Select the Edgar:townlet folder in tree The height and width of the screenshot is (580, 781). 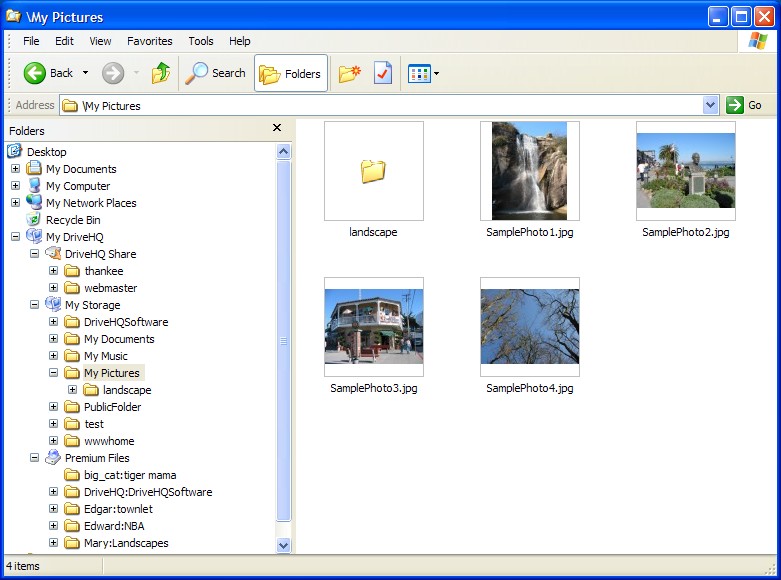point(117,509)
